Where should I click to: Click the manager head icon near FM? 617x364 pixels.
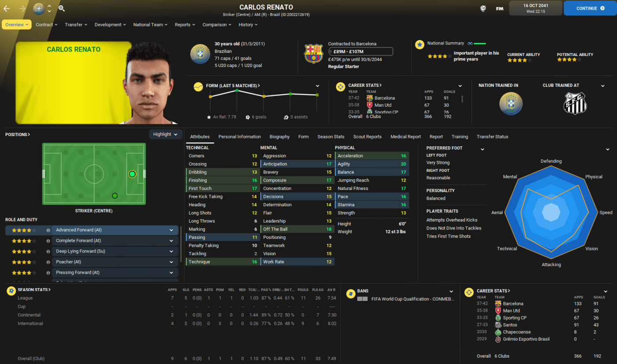(x=483, y=8)
